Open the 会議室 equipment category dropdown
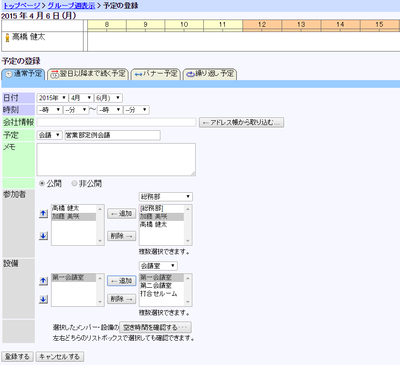 pos(158,266)
